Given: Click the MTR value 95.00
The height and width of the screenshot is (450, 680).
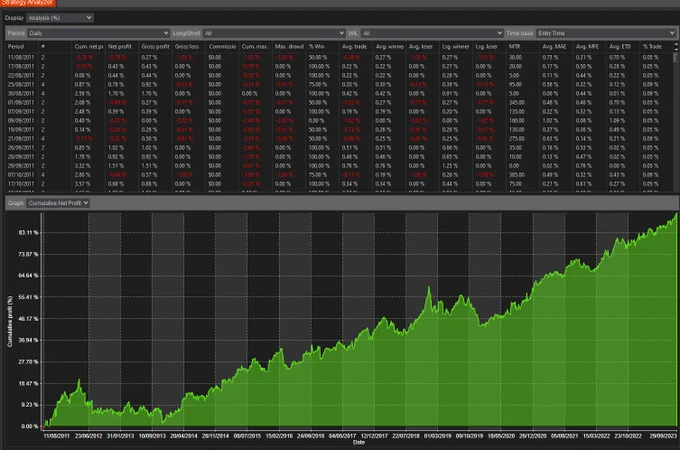Looking at the screenshot, I should pyautogui.click(x=515, y=85).
